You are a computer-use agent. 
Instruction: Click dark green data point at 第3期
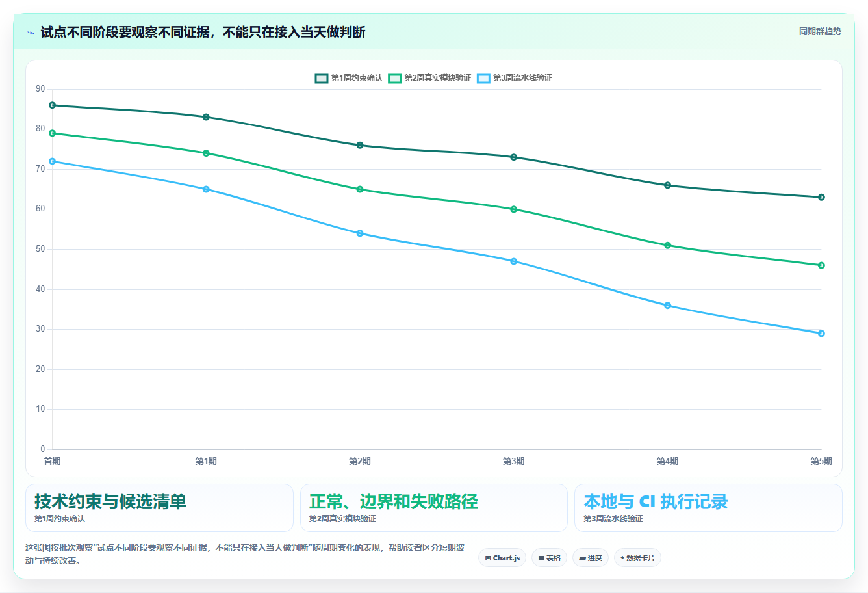(514, 157)
